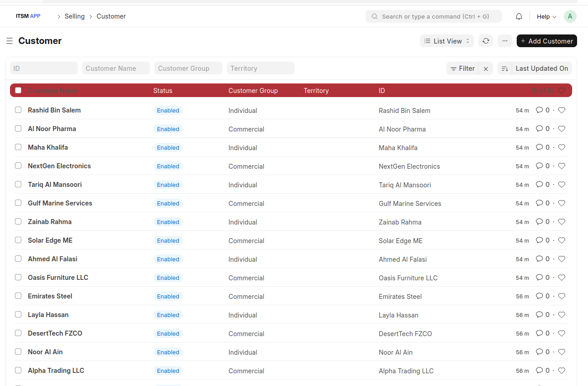
Task: Favorite Solar Edge ME with the heart toggle
Action: click(x=562, y=240)
